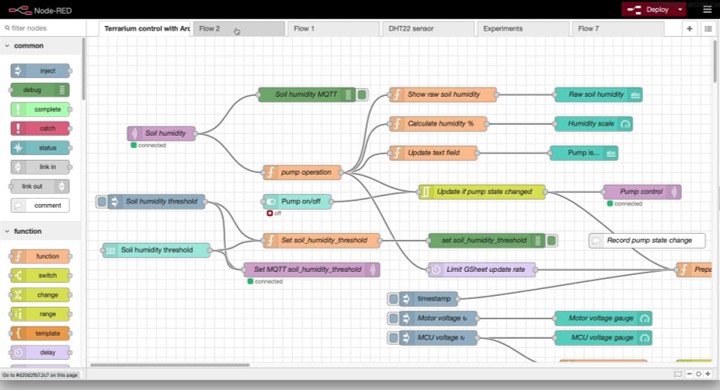The width and height of the screenshot is (720, 390).
Task: Toggle the canvas navigator map icon
Action: pos(678,374)
